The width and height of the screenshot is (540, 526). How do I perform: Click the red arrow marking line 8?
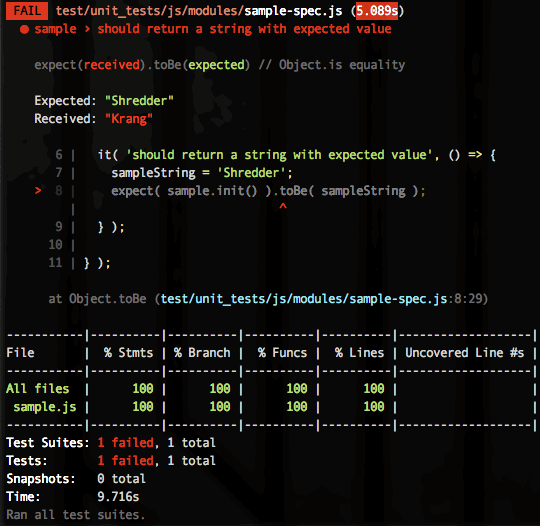(38, 190)
